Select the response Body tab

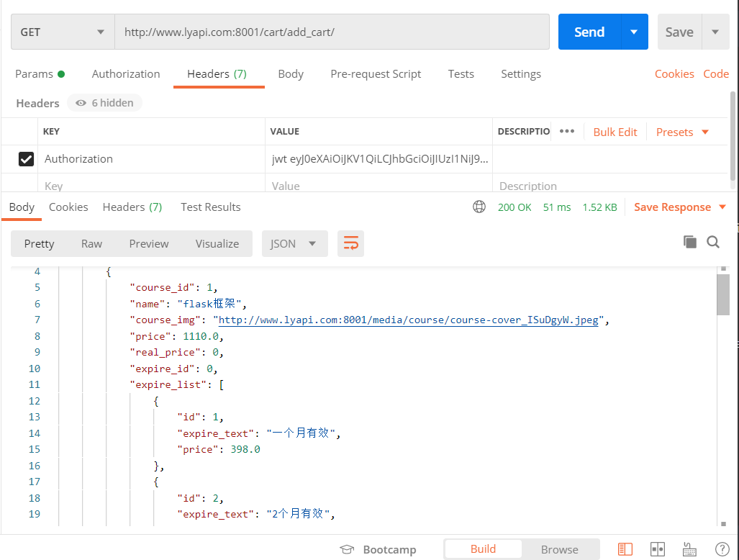tap(22, 207)
